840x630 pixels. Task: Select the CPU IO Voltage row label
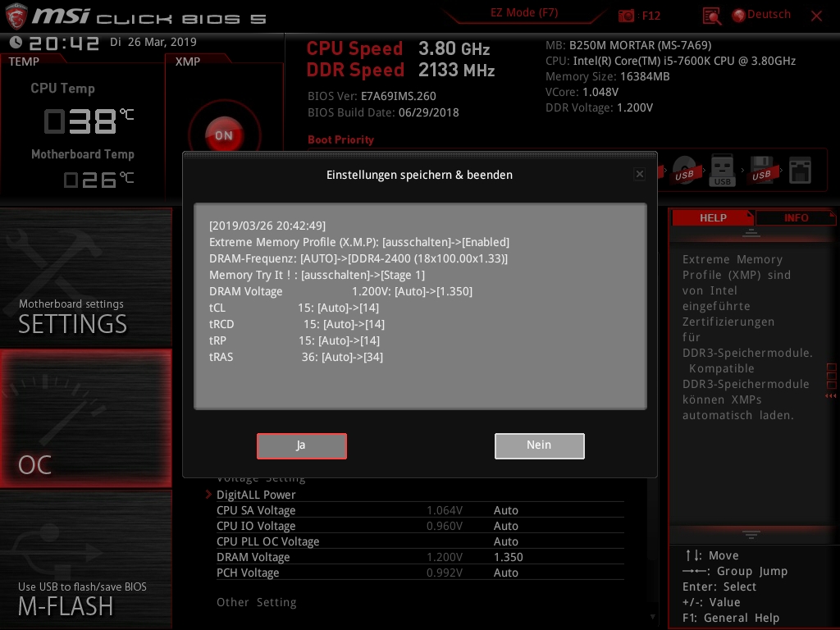click(x=256, y=526)
